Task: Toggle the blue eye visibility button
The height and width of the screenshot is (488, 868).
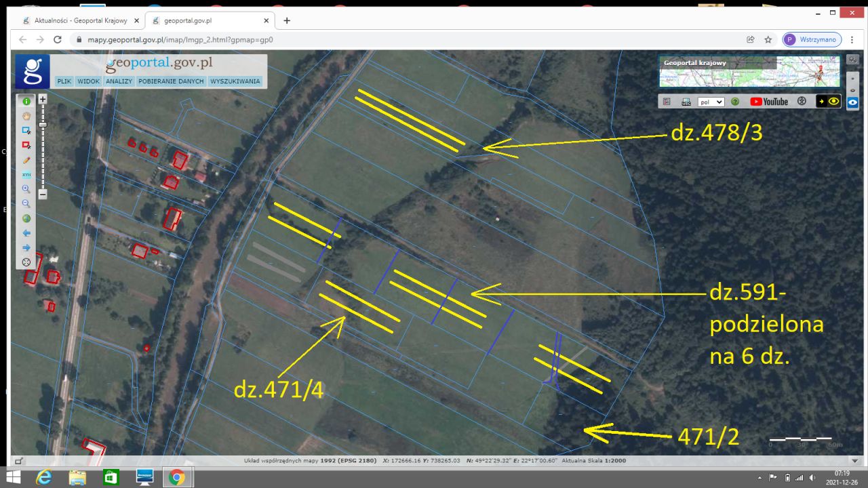Action: pos(852,103)
